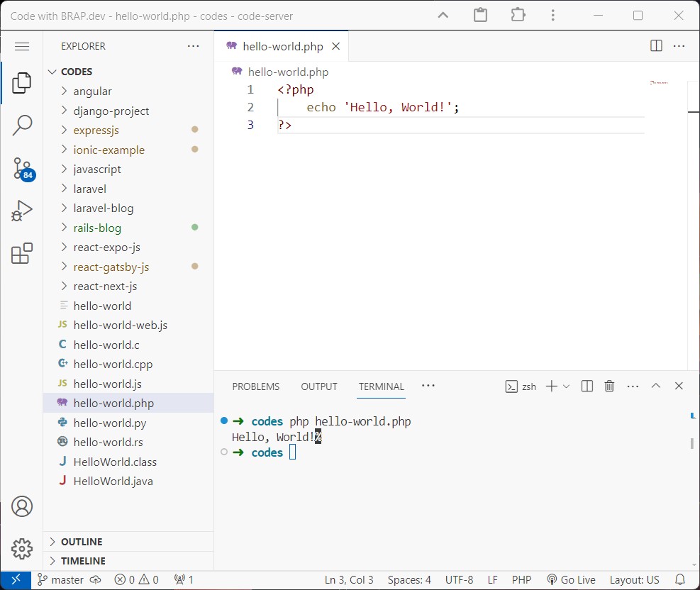
Task: Open the Run and Debug view
Action: click(x=21, y=211)
